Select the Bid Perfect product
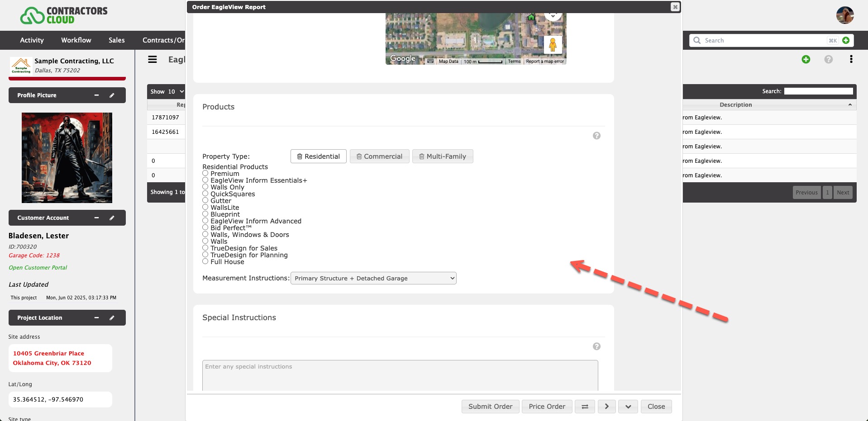 pyautogui.click(x=205, y=227)
